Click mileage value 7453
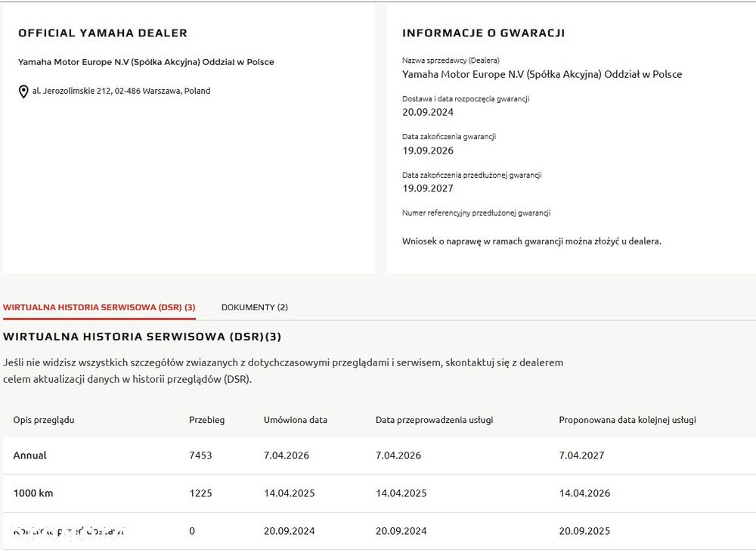This screenshot has width=756, height=550. click(200, 455)
